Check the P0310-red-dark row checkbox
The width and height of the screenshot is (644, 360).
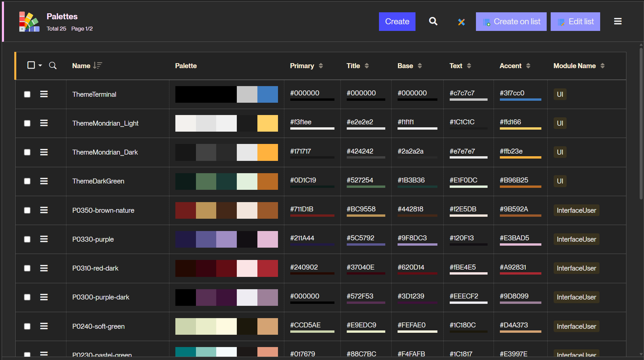[27, 268]
